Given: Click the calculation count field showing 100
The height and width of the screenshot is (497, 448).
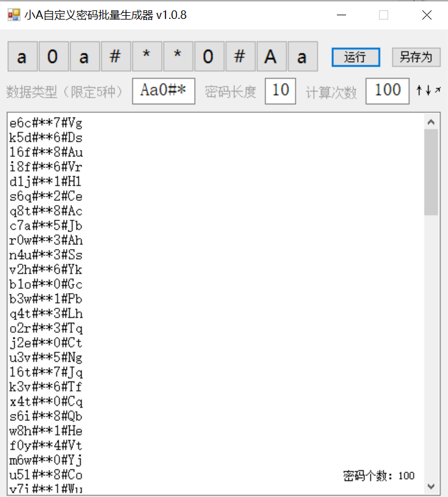Looking at the screenshot, I should pos(387,91).
